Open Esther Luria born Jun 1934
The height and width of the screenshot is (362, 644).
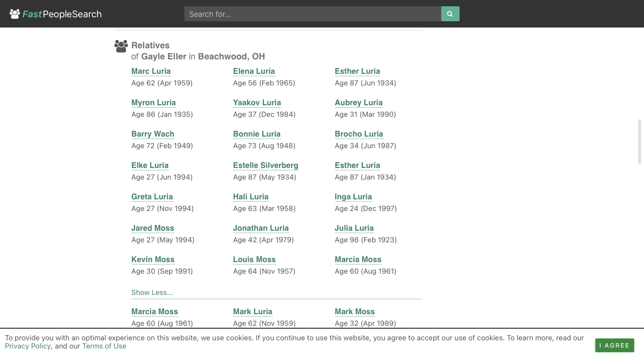[357, 71]
